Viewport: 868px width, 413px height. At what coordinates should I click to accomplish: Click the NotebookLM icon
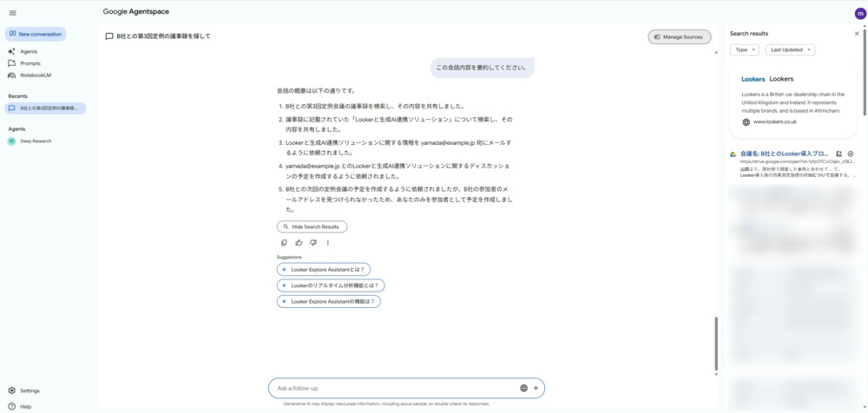(11, 75)
